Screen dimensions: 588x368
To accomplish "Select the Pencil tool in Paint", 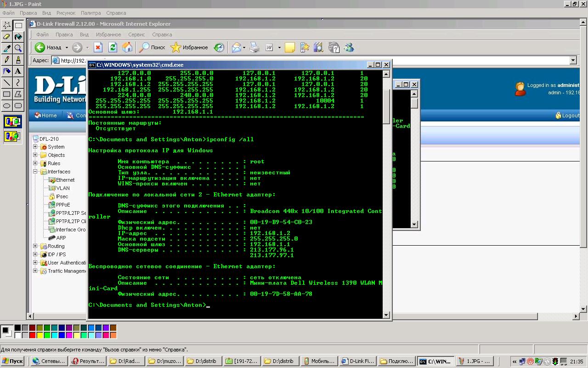I will pyautogui.click(x=7, y=60).
